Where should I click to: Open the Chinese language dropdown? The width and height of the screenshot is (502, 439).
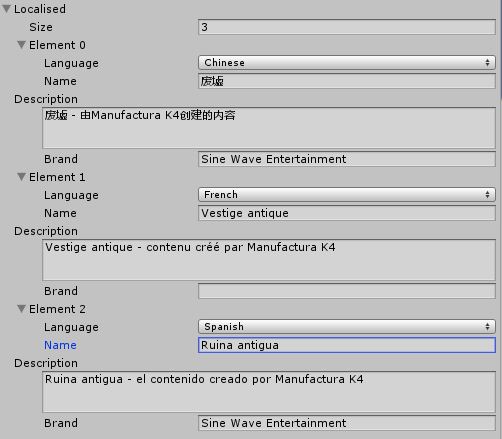[347, 63]
